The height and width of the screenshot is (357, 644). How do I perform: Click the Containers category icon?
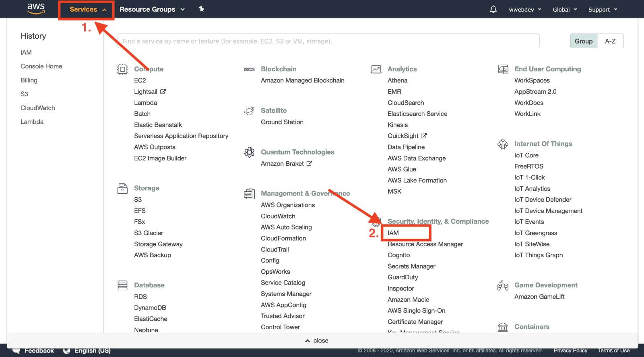click(x=503, y=327)
